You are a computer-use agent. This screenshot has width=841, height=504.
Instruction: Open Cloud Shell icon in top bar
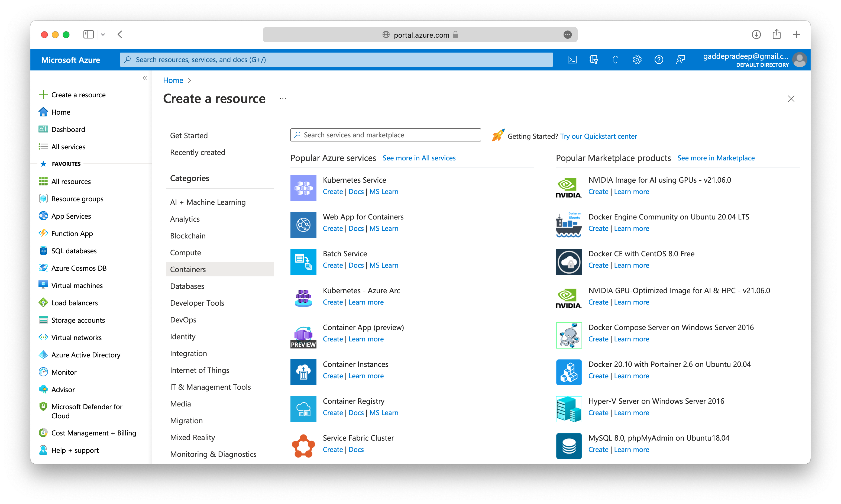point(572,60)
